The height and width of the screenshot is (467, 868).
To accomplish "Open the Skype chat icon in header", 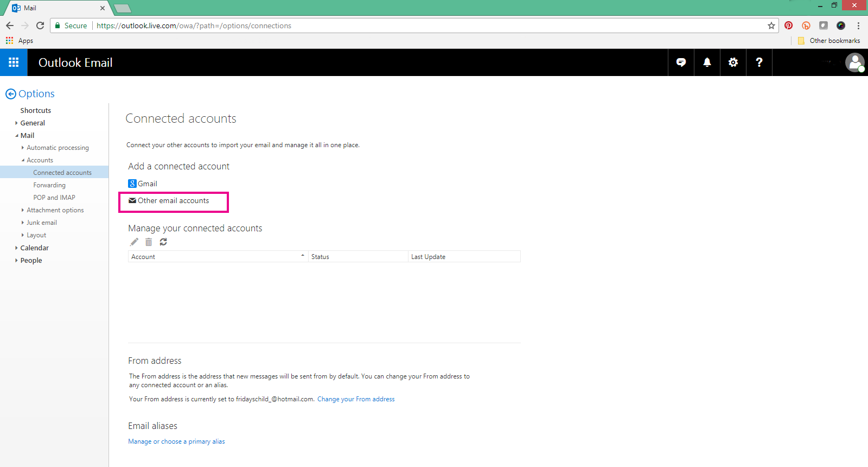I will tap(681, 62).
